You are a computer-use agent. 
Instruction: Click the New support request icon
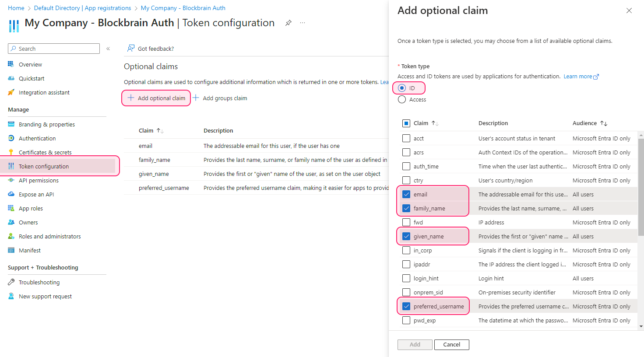pos(11,296)
